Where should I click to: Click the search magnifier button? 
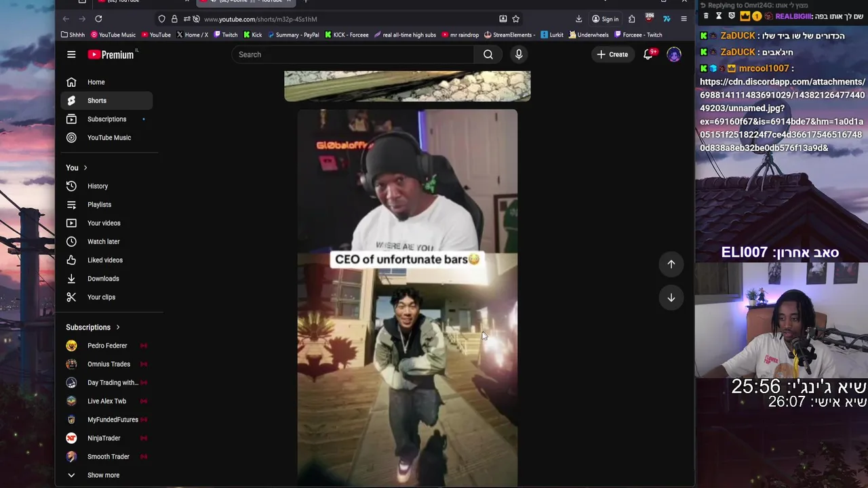coord(488,54)
